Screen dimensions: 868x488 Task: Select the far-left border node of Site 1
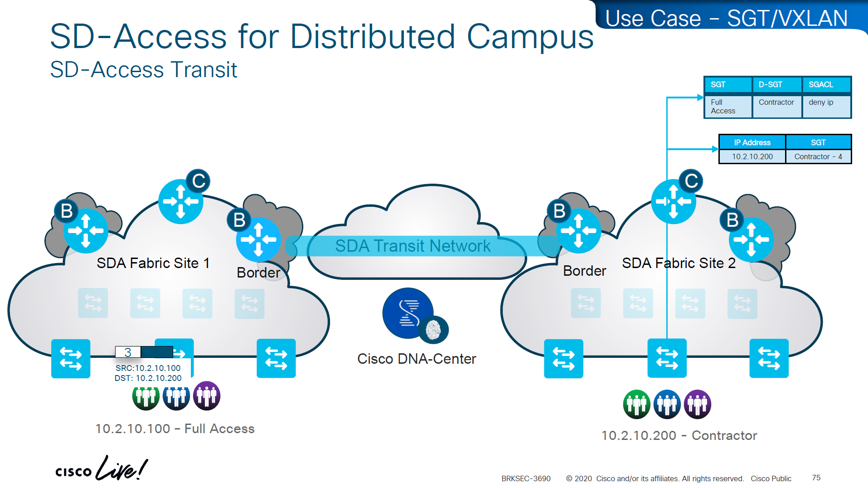pyautogui.click(x=86, y=231)
